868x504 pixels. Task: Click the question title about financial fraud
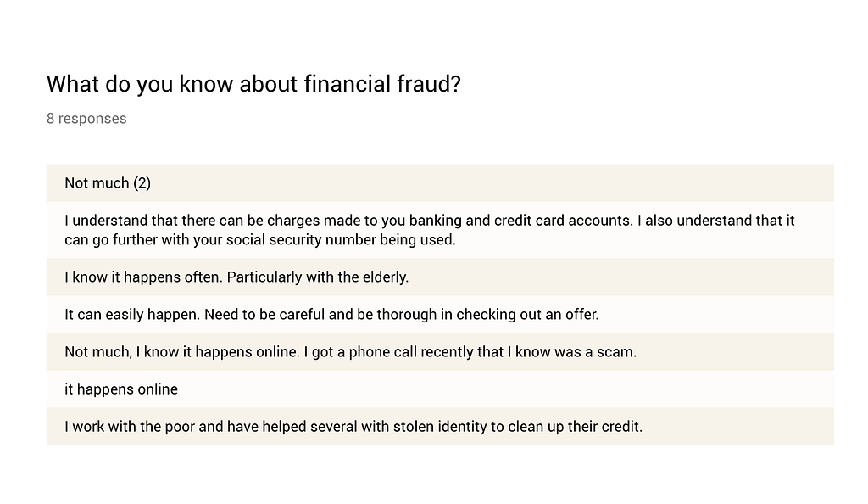tap(253, 84)
